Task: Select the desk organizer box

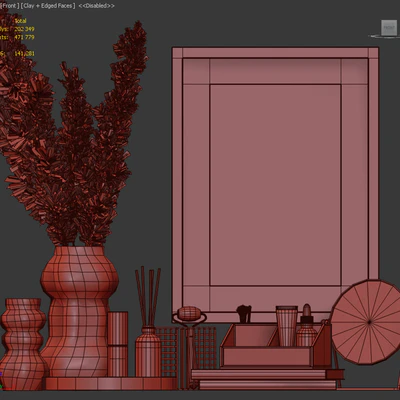Action: (x=267, y=357)
